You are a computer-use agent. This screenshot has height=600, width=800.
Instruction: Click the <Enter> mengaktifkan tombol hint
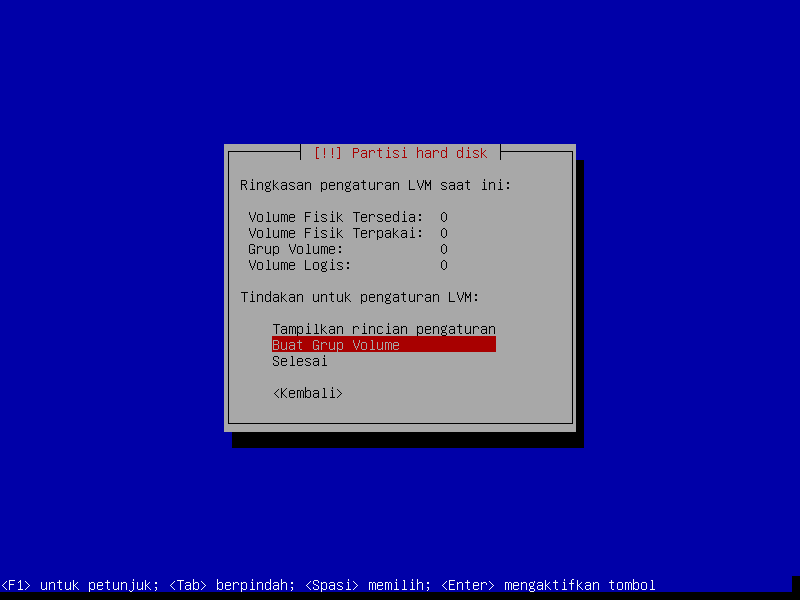pyautogui.click(x=547, y=585)
